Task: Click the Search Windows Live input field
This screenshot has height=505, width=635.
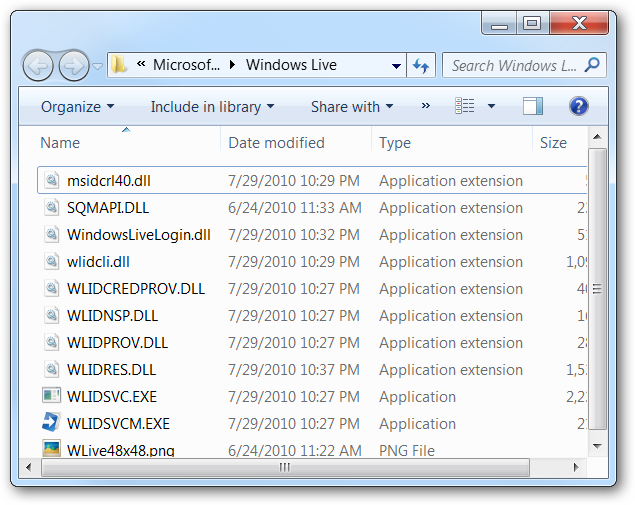Action: pos(512,66)
